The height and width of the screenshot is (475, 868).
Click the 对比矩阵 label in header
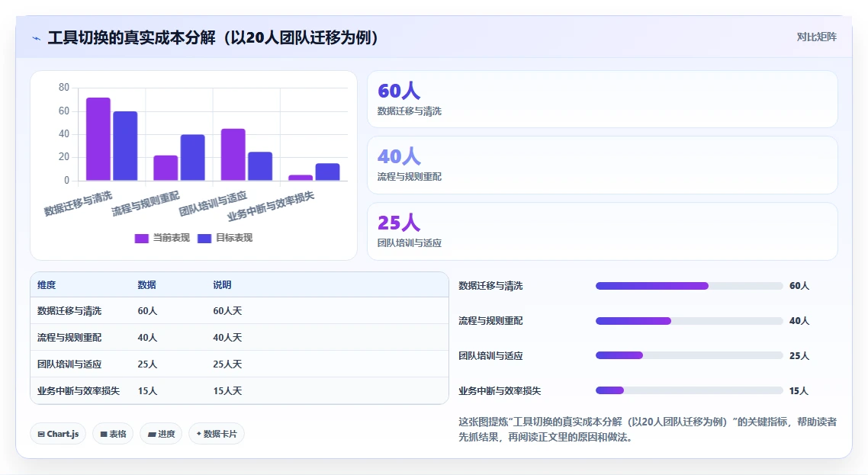817,37
